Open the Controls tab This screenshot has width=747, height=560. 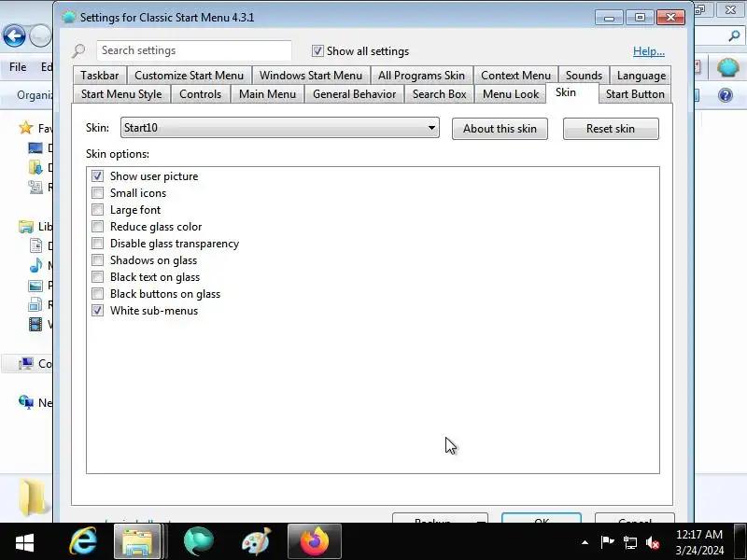coord(201,94)
